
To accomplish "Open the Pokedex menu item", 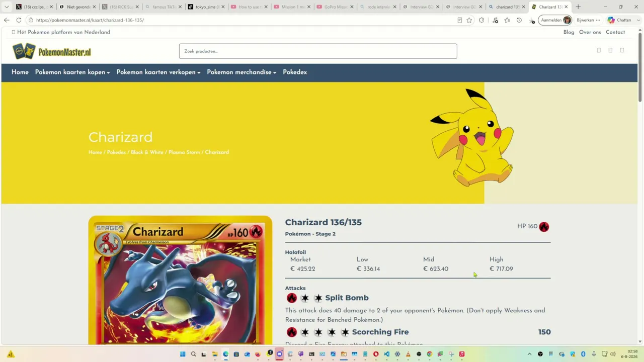I will 295,72.
